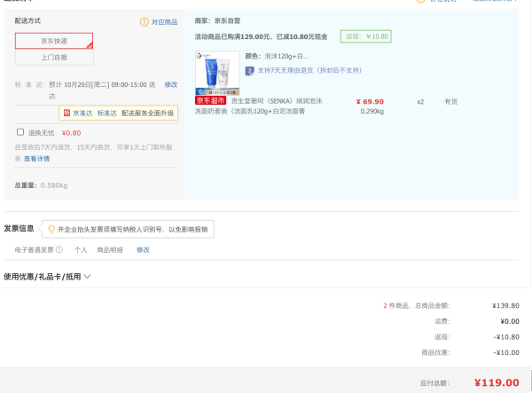Tick the 退换无忧 checkbox

pos(20,132)
